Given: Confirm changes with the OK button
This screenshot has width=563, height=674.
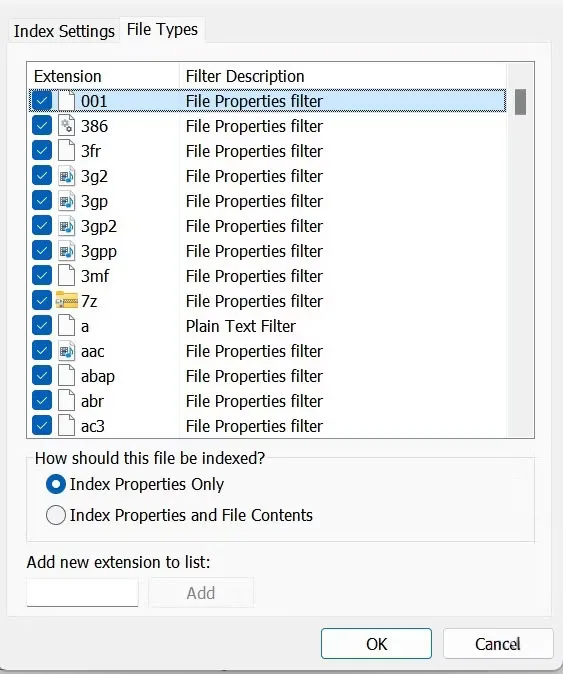Looking at the screenshot, I should [x=376, y=643].
